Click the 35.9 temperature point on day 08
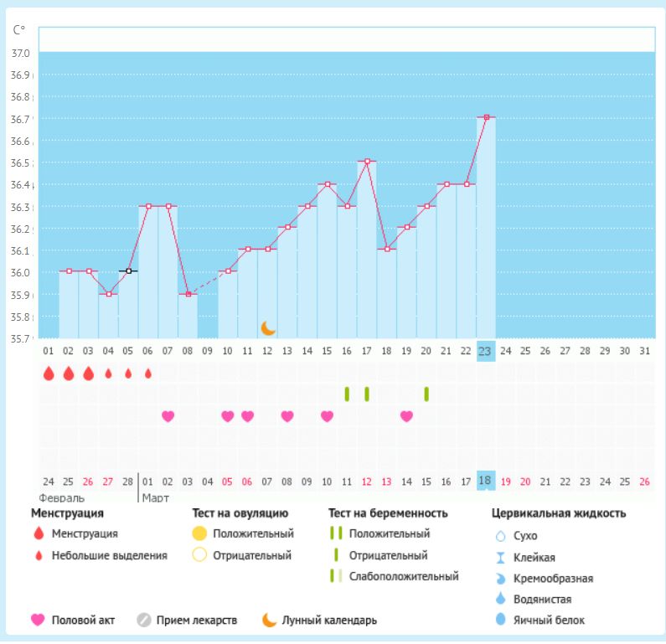The height and width of the screenshot is (644, 666). click(x=188, y=294)
